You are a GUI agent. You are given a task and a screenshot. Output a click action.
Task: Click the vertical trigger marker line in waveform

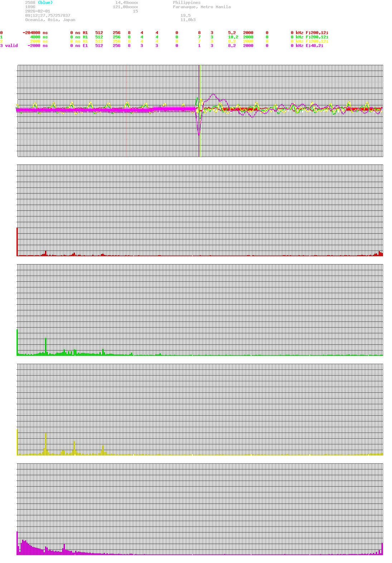click(199, 111)
